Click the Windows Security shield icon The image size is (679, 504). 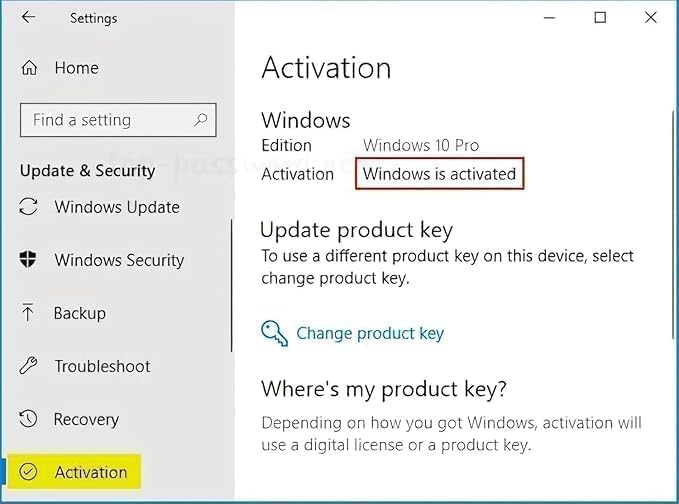(29, 260)
